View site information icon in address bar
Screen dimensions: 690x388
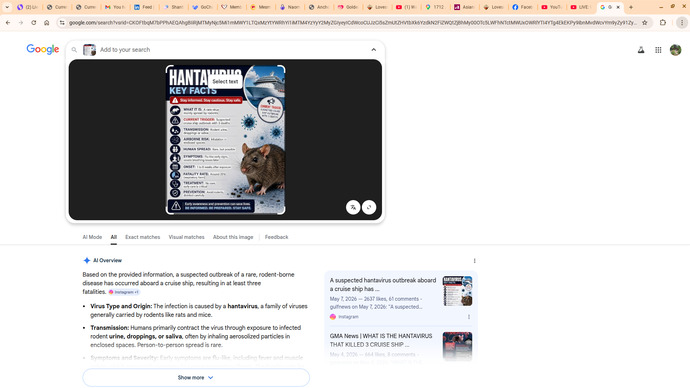[62, 22]
